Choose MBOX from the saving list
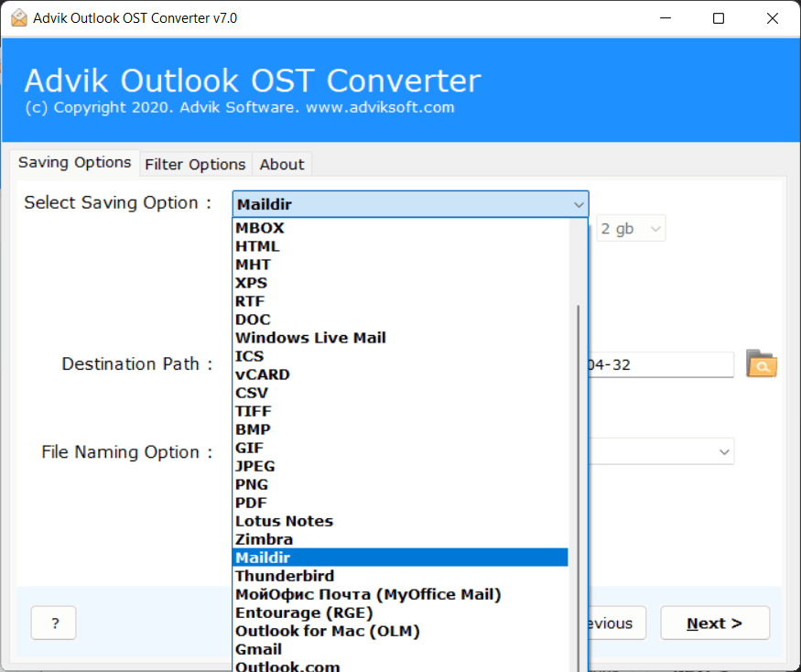Image resolution: width=801 pixels, height=672 pixels. point(400,228)
